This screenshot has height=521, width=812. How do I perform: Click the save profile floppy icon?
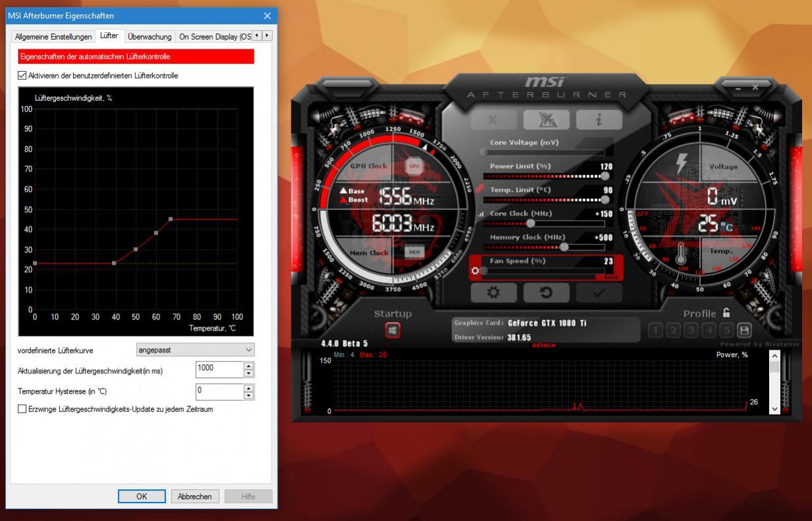click(744, 331)
